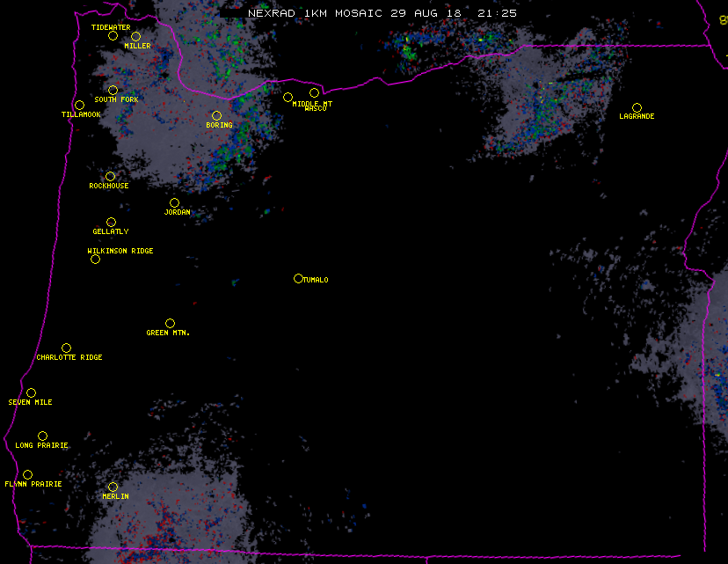
Task: Select the WILKINSON RIDGE station circle
Action: coord(95,259)
